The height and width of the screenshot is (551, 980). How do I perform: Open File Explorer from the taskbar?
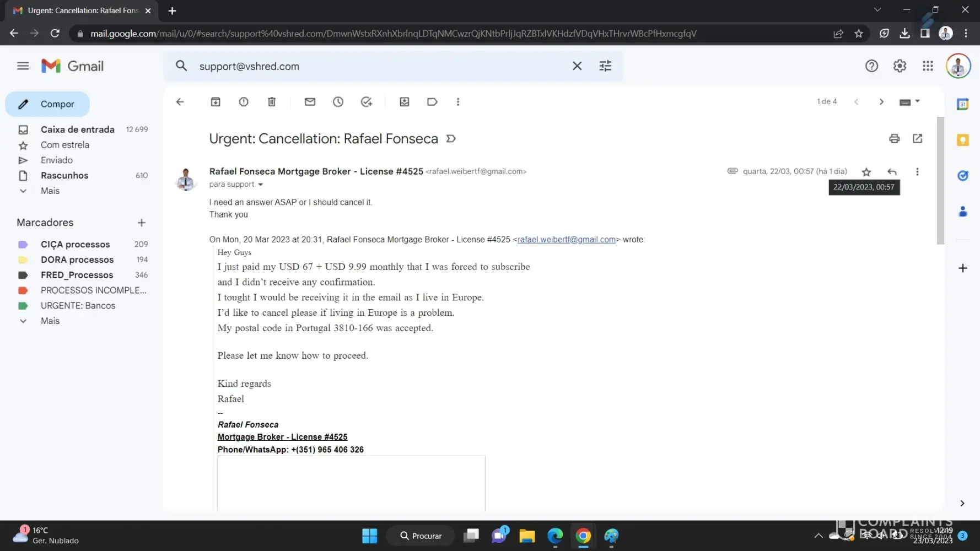pyautogui.click(x=527, y=536)
